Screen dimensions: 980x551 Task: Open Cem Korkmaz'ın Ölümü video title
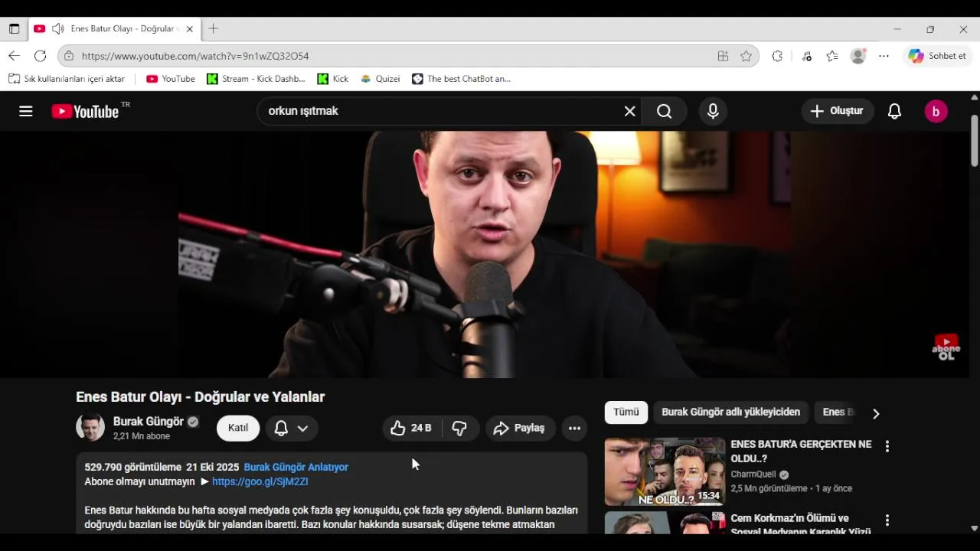point(801,525)
